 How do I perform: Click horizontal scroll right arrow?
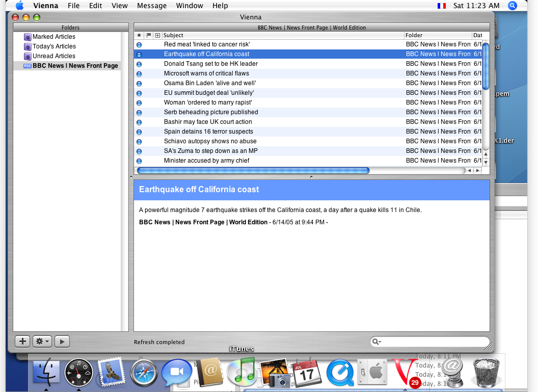[477, 170]
